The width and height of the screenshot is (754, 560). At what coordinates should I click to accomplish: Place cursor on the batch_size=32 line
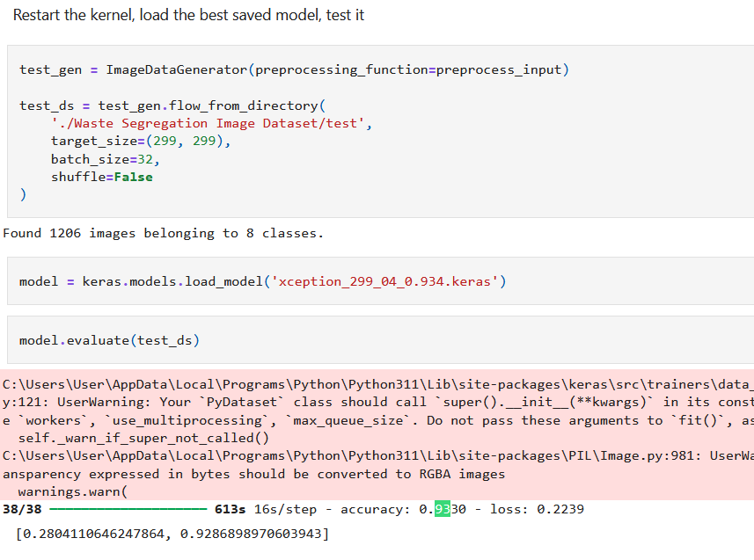pyautogui.click(x=106, y=159)
